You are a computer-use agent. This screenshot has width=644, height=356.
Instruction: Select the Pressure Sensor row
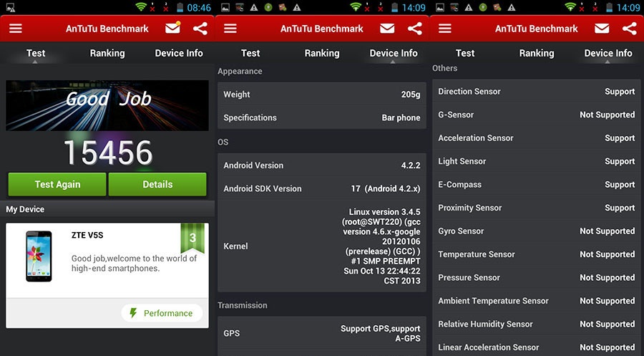click(x=537, y=277)
